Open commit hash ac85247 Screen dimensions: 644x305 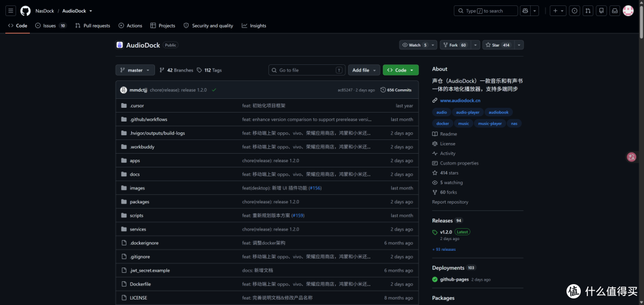click(345, 90)
